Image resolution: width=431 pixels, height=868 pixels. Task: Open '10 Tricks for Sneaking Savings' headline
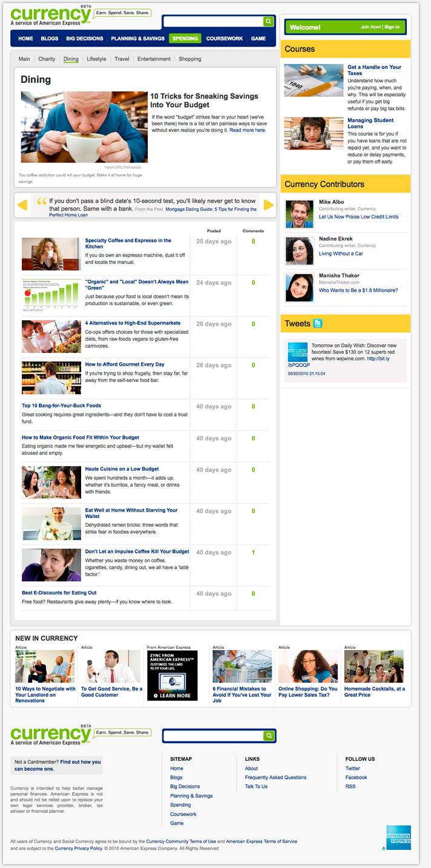point(204,100)
